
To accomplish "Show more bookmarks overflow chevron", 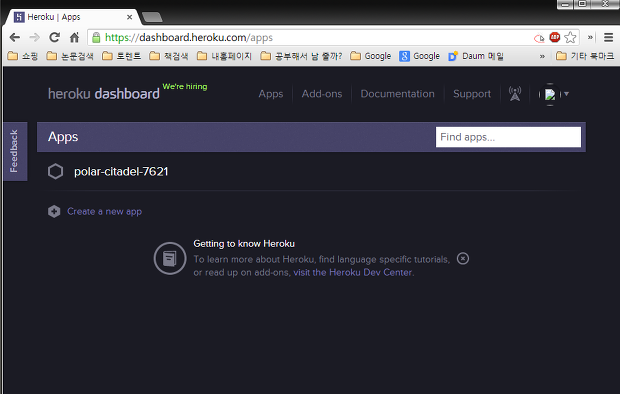I will tap(542, 56).
